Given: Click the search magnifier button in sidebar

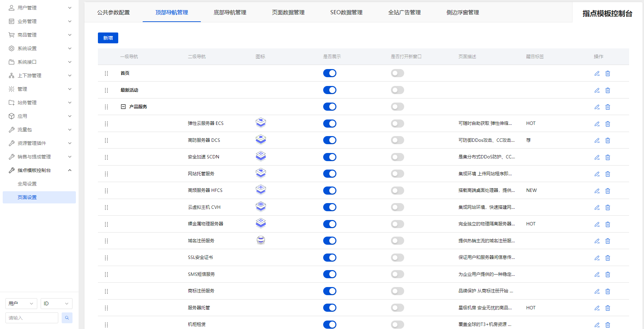Looking at the screenshot, I should (x=67, y=318).
